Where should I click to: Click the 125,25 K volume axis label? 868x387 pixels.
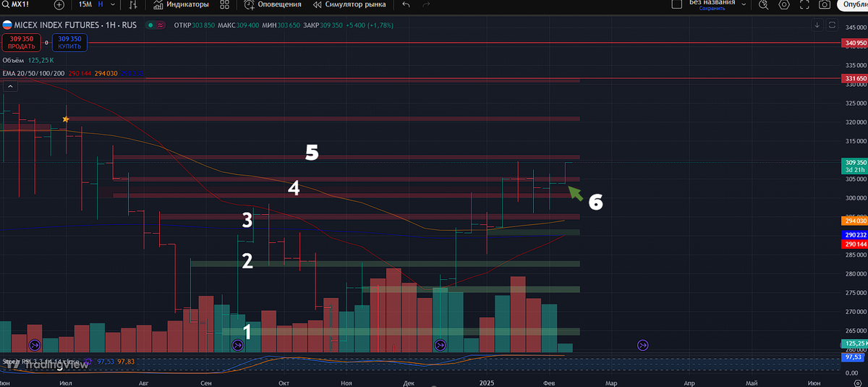click(x=855, y=343)
